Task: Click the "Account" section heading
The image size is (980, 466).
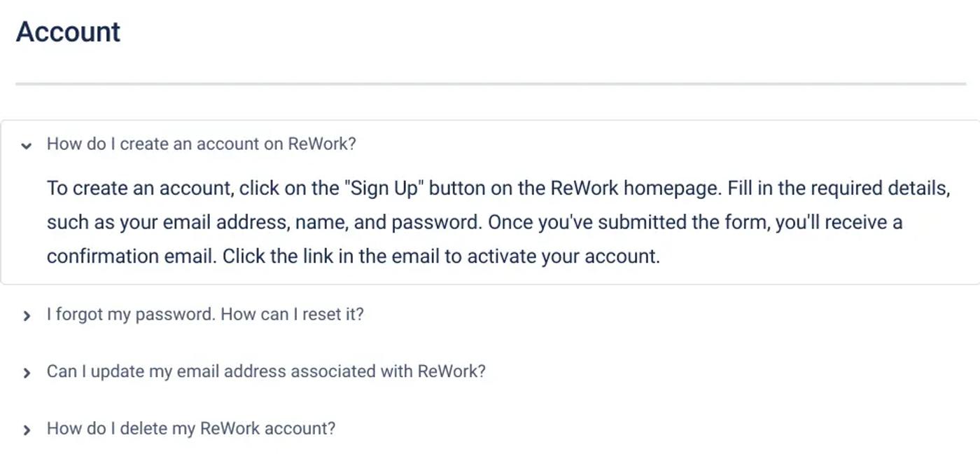Action: [x=69, y=32]
